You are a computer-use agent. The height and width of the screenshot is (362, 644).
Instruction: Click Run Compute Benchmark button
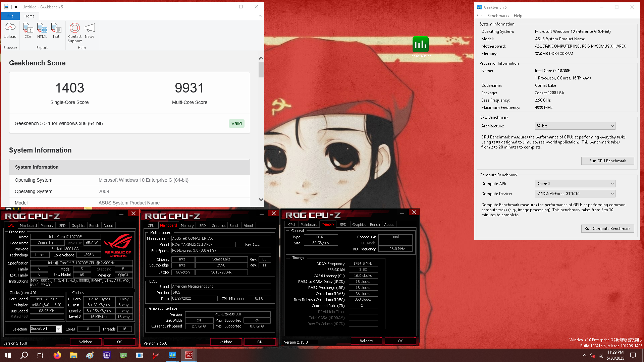tap(607, 229)
